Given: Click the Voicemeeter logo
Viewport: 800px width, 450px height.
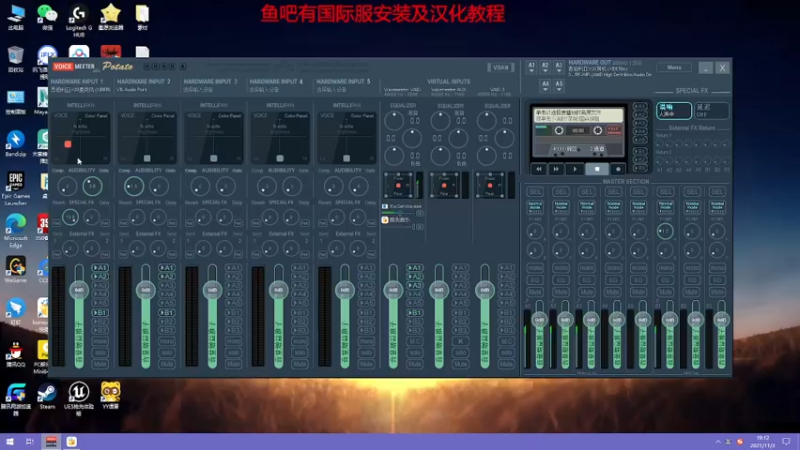Looking at the screenshot, I should [74, 66].
